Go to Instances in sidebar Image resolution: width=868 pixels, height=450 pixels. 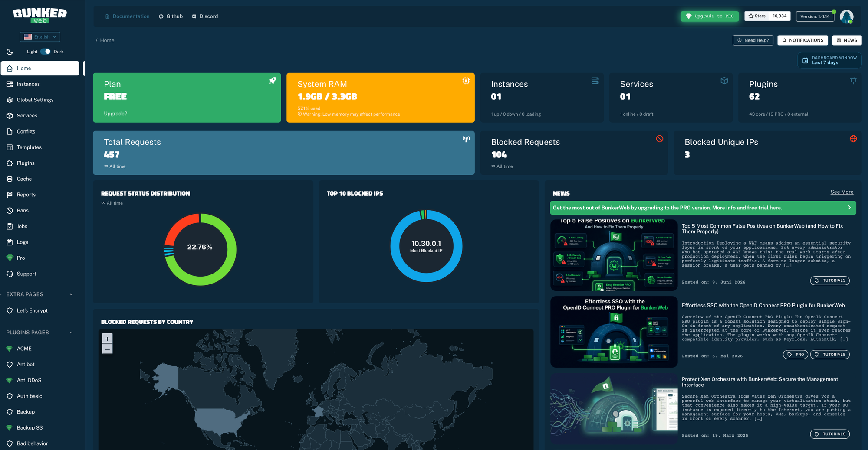40,84
